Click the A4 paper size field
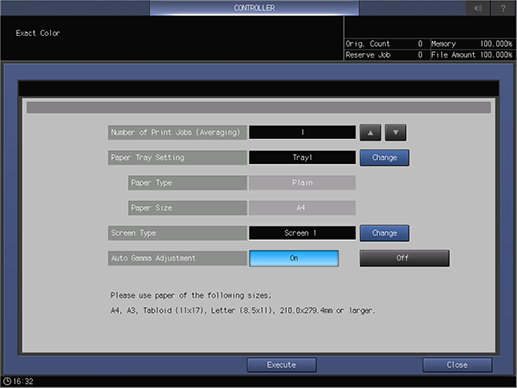Viewport: 517px width, 388px height. 302,208
